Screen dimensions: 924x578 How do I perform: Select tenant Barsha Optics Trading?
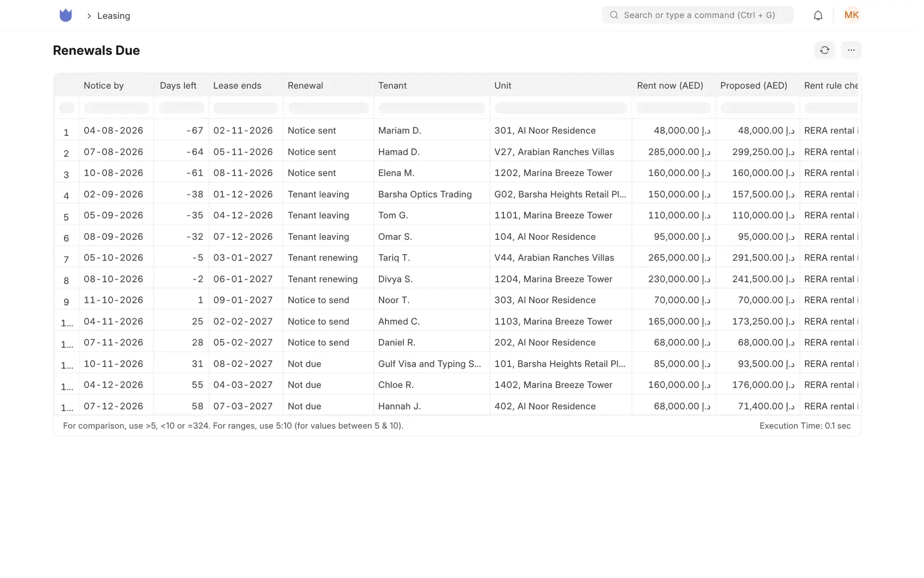432,194
